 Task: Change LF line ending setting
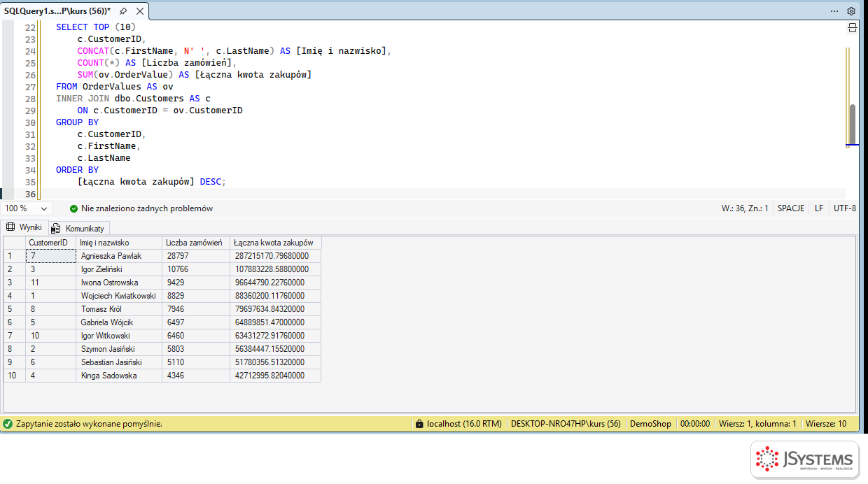point(819,208)
